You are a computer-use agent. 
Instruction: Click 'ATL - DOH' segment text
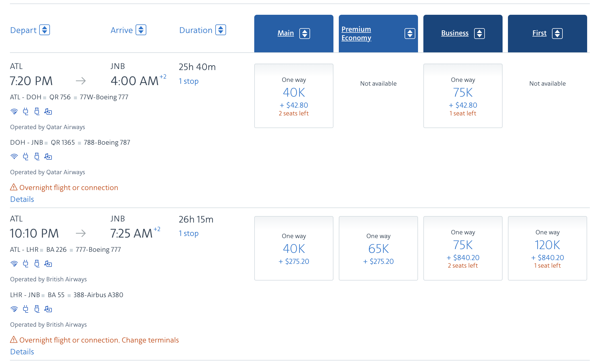point(26,97)
